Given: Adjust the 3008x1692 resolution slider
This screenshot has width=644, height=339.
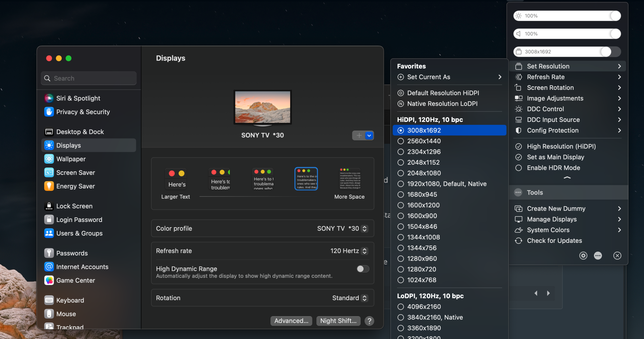Looking at the screenshot, I should tap(567, 52).
